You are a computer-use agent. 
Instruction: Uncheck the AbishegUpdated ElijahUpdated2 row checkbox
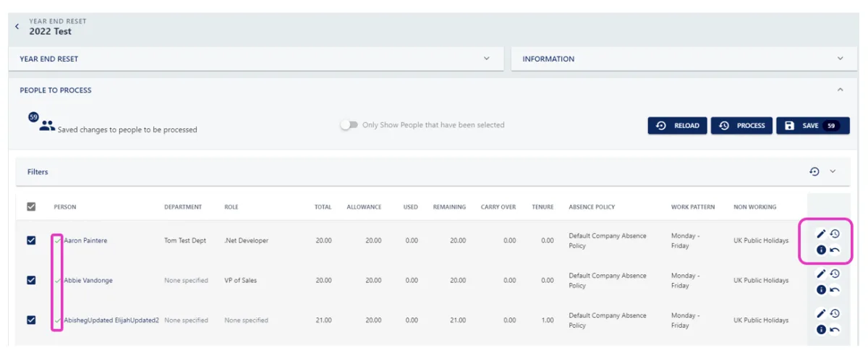point(31,320)
